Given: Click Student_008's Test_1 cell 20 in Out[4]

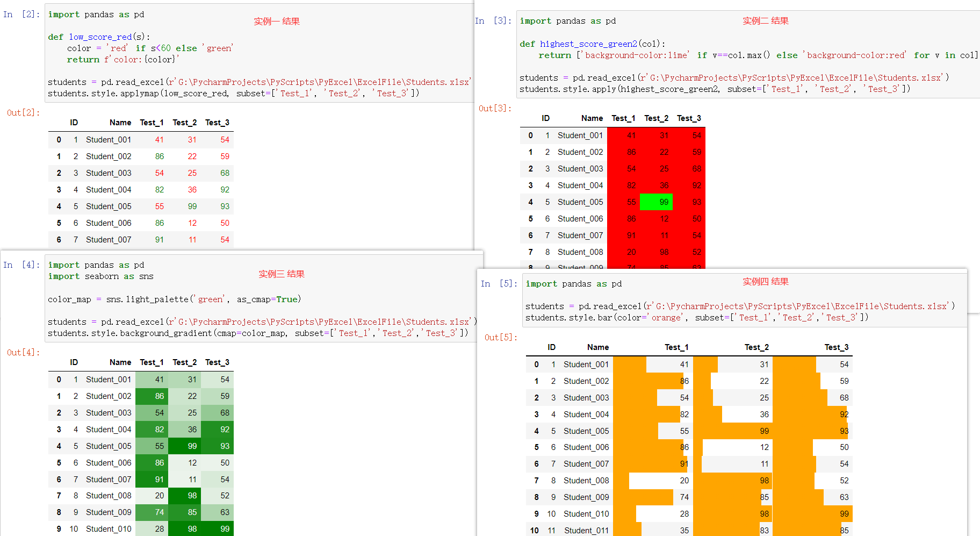Looking at the screenshot, I should 152,496.
